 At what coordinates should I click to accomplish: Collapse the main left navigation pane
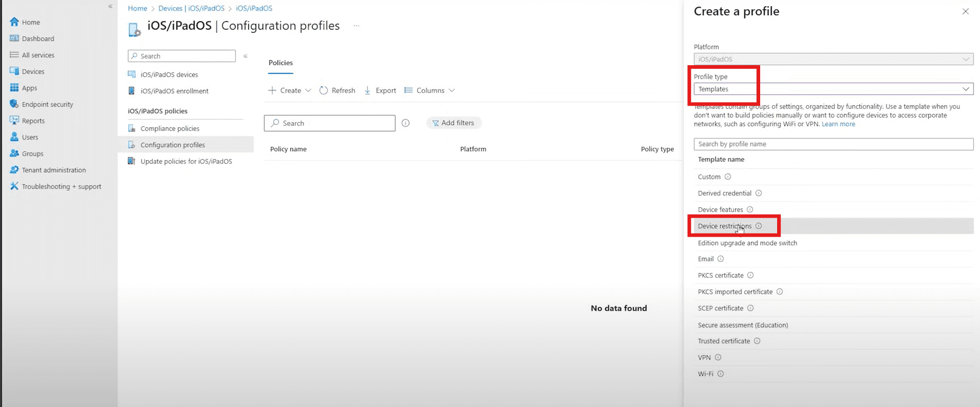[110, 6]
